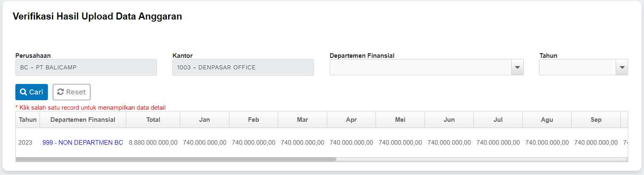Select the 2023 year cell in the row
The image size is (644, 175).
click(x=25, y=143)
